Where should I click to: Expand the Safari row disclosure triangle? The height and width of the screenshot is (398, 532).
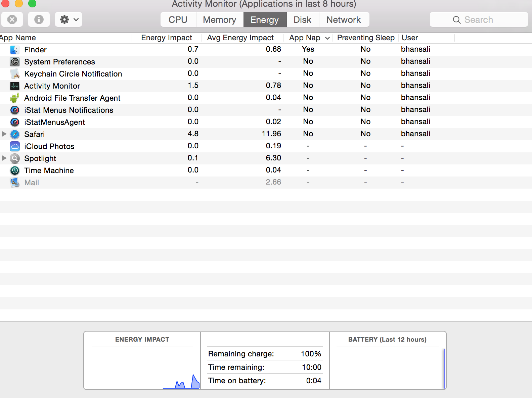click(4, 134)
